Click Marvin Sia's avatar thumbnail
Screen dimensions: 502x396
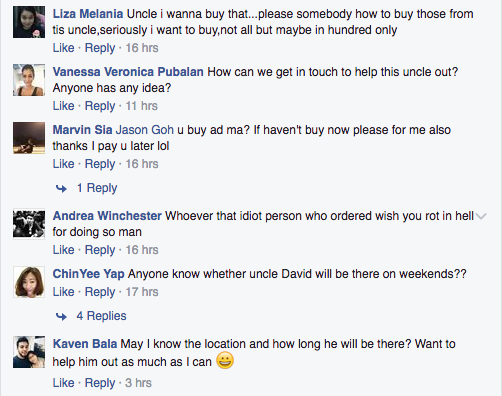pyautogui.click(x=29, y=138)
